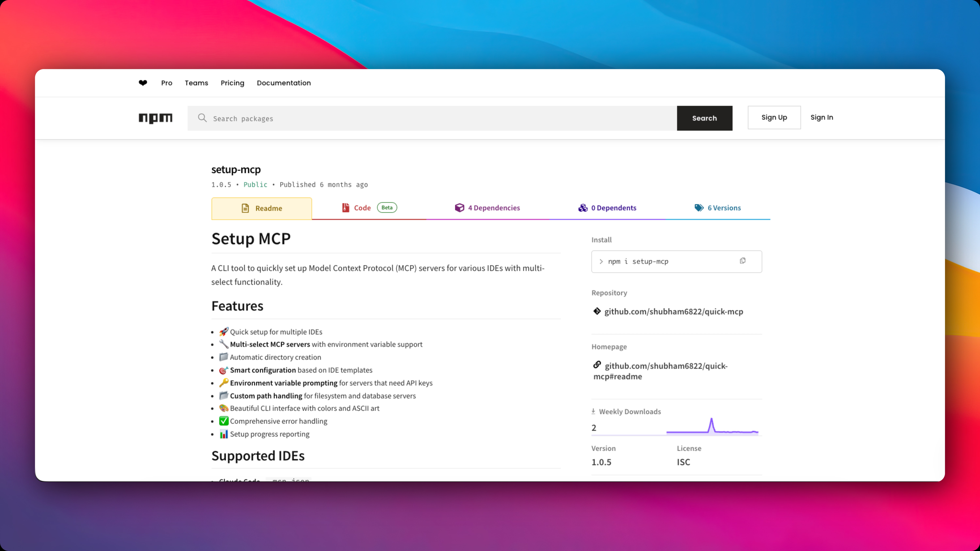
Task: Click the magnifying glass in the search bar
Action: pyautogui.click(x=202, y=118)
